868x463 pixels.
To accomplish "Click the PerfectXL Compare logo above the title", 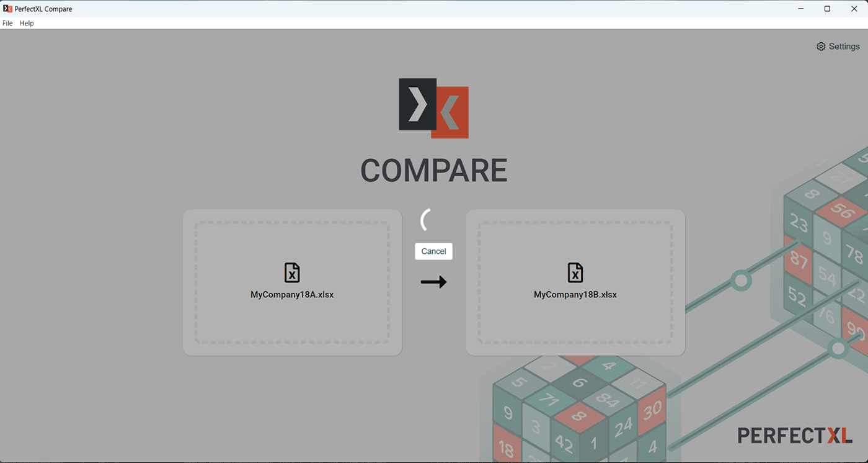I will [x=433, y=108].
